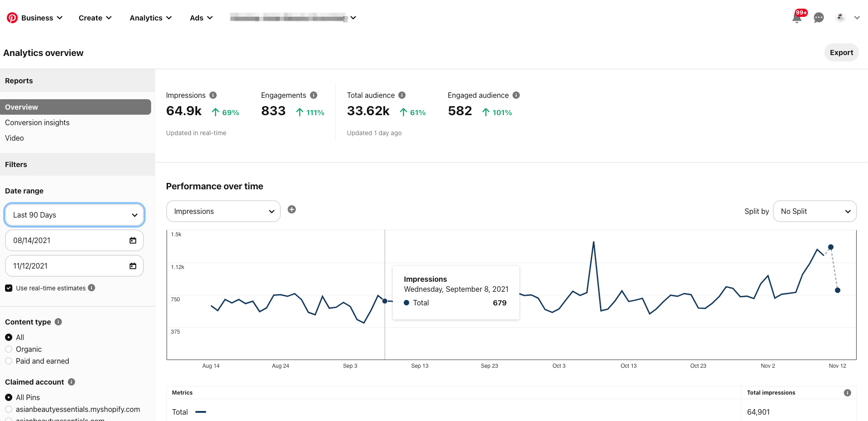
Task: Go to Conversion insights report
Action: [x=37, y=122]
